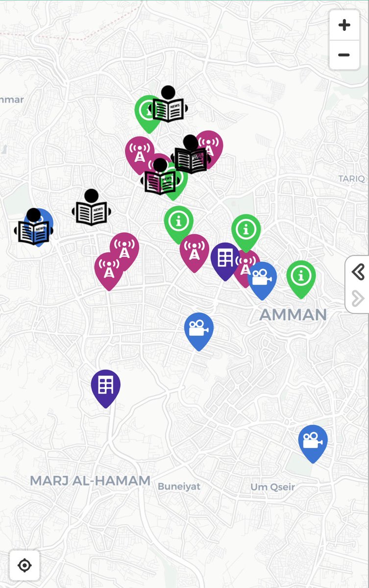Click the MARJ AL-HAMAM map label
This screenshot has width=369, height=588.
[x=90, y=481]
